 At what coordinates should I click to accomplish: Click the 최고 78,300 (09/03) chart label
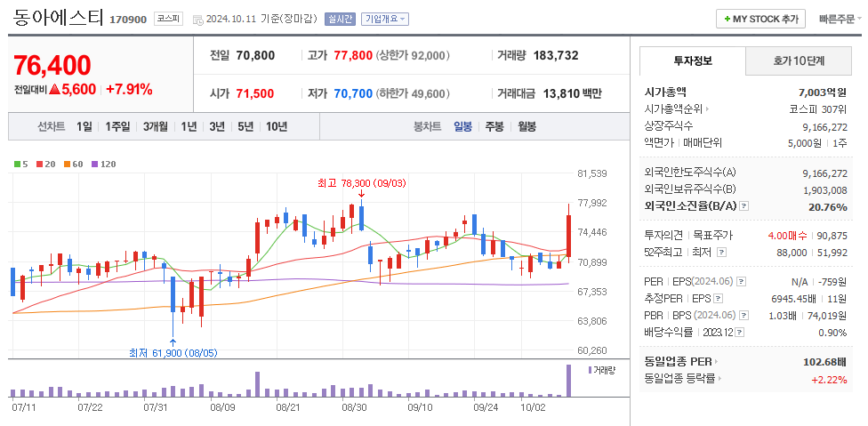361,182
